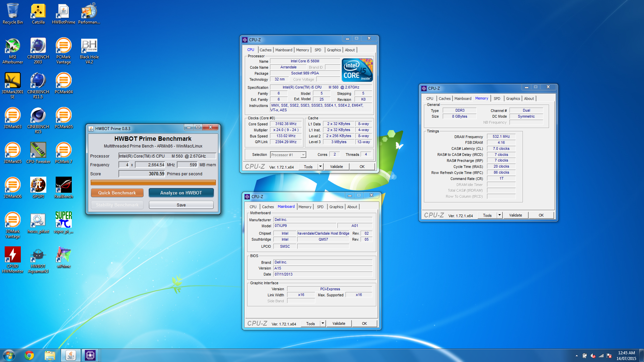Click the BIOS date 07/11/2013 value
Viewport: 644px width, 362px height.
[x=323, y=274]
